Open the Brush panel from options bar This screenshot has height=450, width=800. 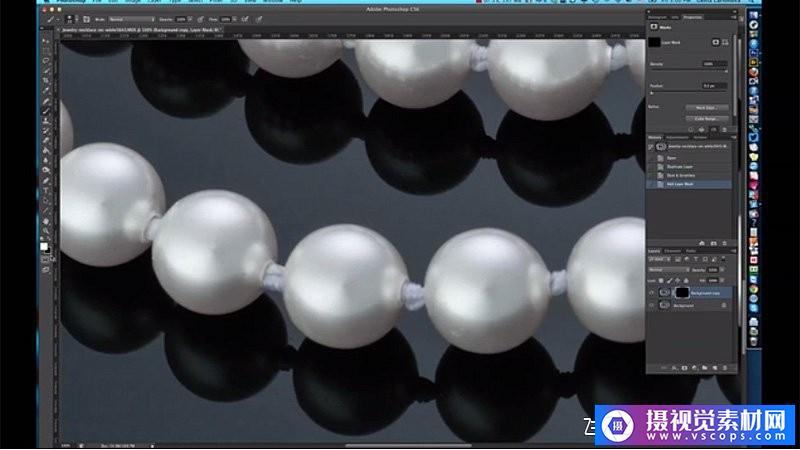point(86,19)
